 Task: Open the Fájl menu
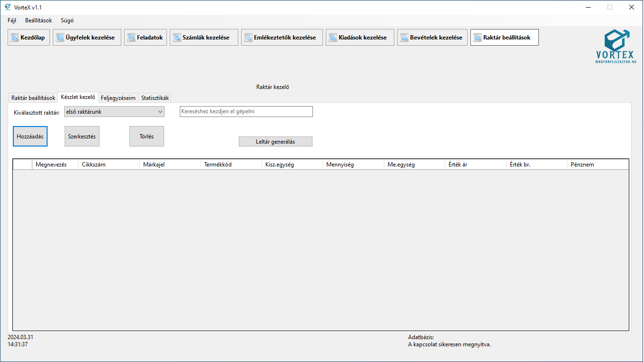[12, 20]
